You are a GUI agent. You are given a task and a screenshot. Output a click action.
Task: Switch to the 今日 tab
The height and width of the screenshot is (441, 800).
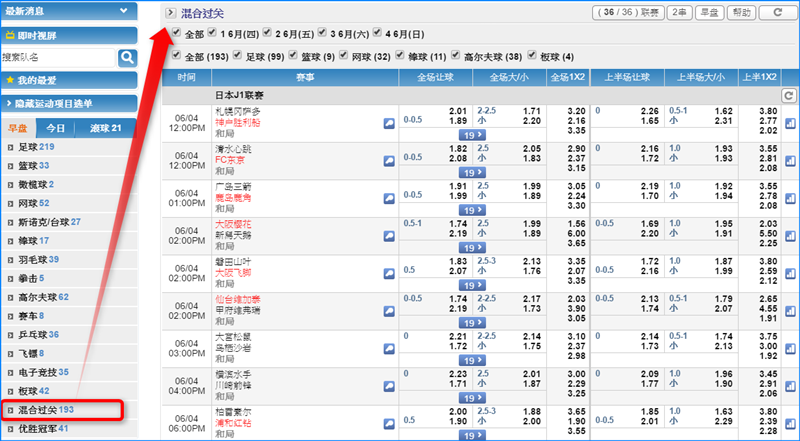pos(56,128)
